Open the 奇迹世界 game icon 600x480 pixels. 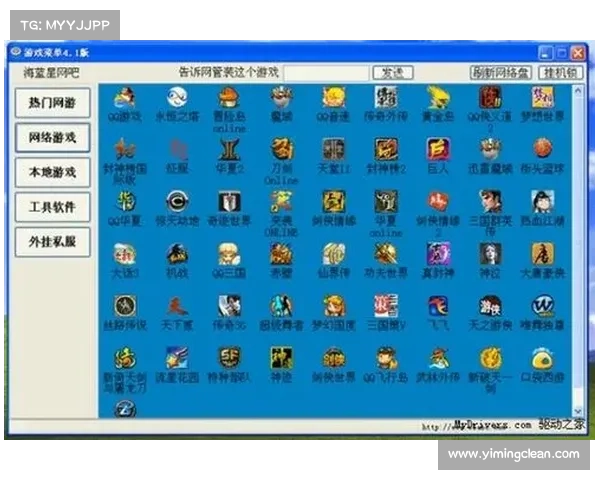coord(229,201)
